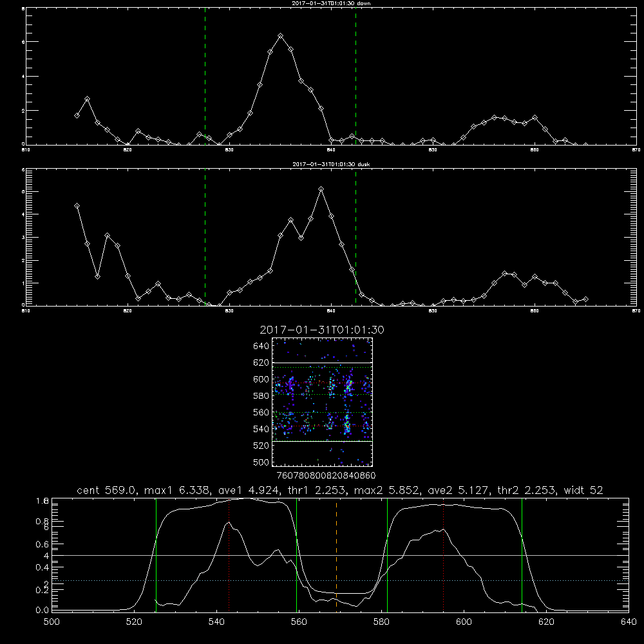Click the right green dashed line in dusk plot
Image resolution: width=644 pixels, height=644 pixels.
[x=355, y=238]
